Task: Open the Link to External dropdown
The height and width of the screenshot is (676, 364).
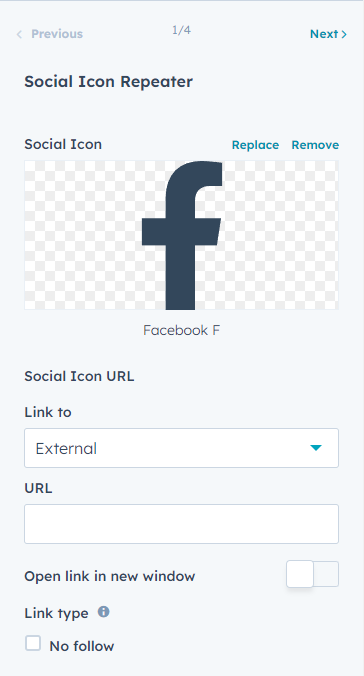Action: click(182, 448)
